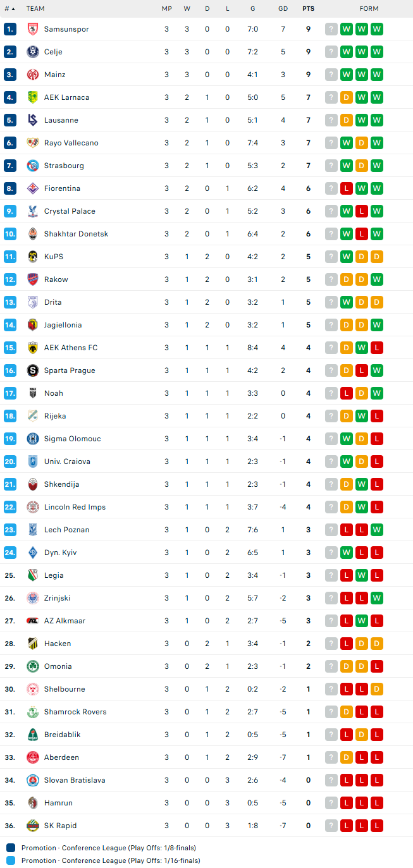This screenshot has width=413, height=868.
Task: Click the Shamrock Rovers crest icon
Action: 33,712
